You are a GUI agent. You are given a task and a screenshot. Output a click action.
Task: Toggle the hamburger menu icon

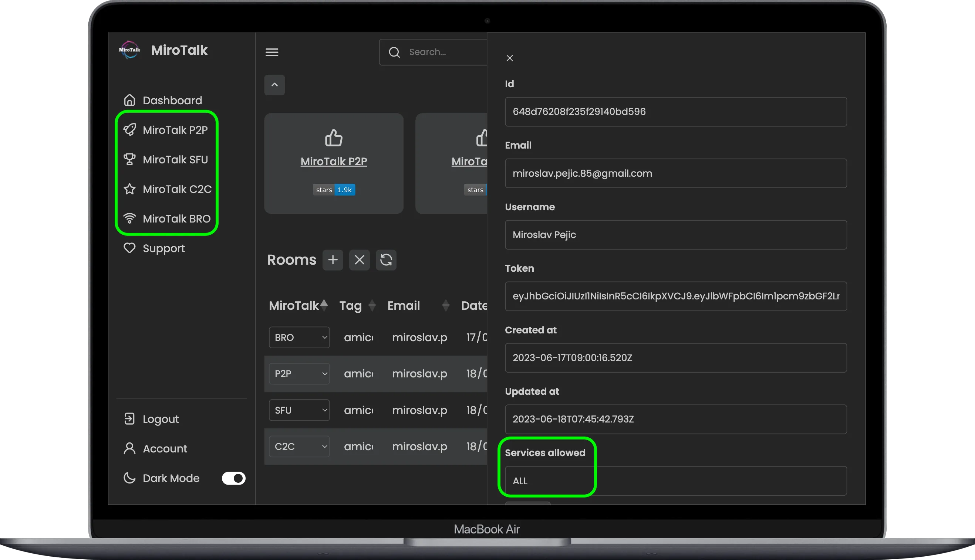pos(272,52)
